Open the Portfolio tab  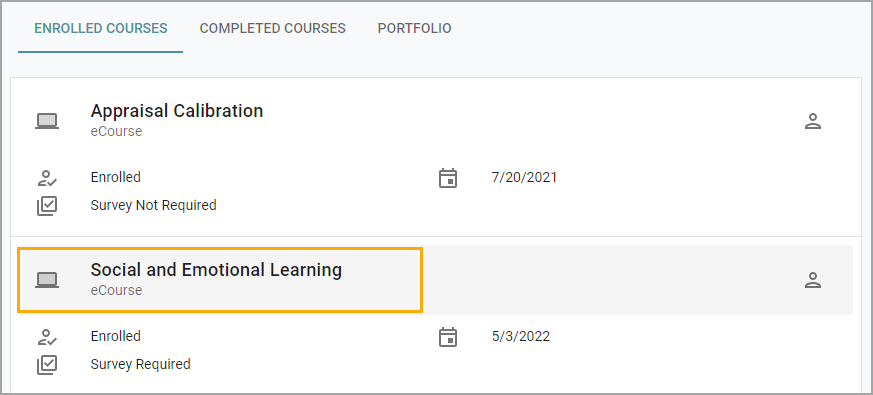pyautogui.click(x=414, y=28)
